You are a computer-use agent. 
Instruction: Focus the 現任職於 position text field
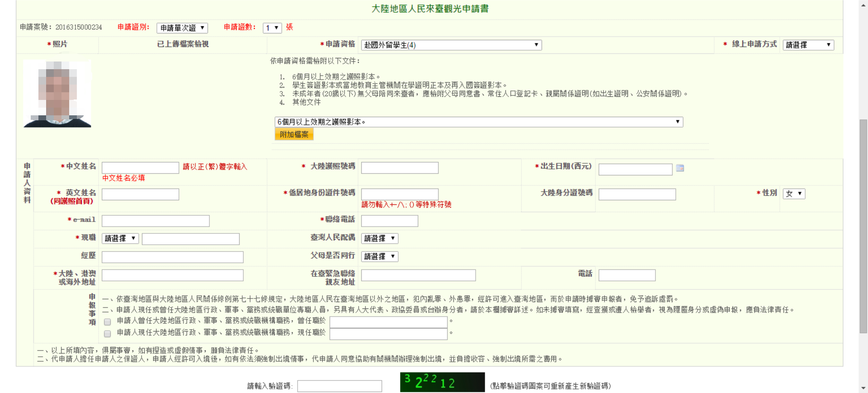(x=389, y=334)
